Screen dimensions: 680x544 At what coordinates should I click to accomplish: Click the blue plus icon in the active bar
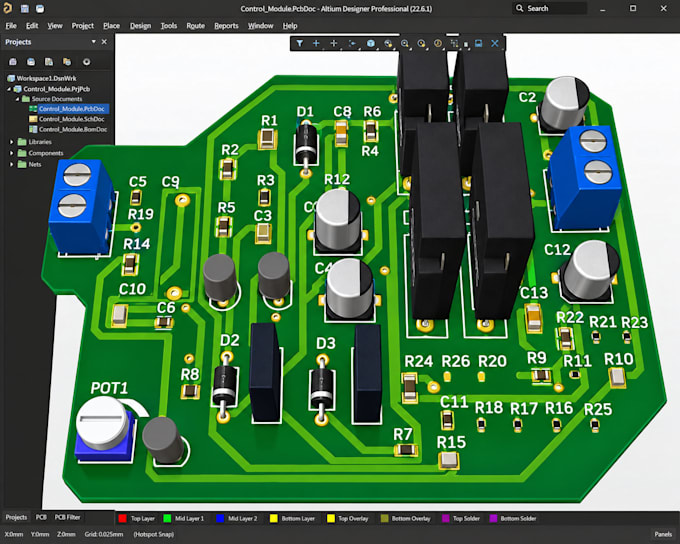coord(316,43)
